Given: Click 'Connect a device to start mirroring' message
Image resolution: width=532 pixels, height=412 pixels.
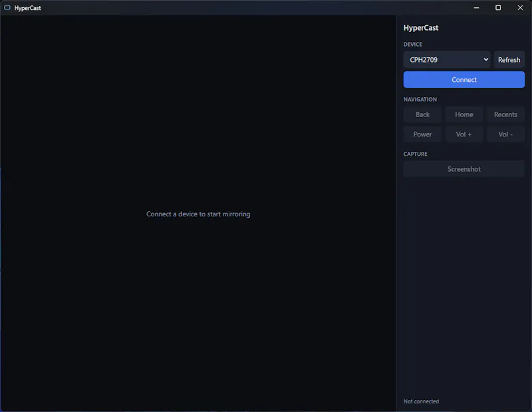Looking at the screenshot, I should click(x=198, y=214).
